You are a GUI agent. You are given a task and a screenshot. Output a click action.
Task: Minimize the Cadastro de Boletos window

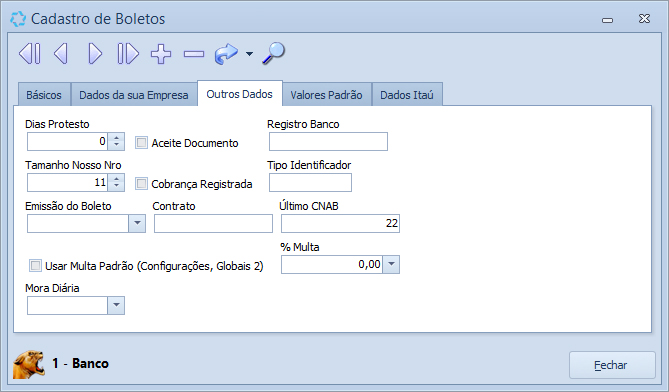click(x=608, y=20)
